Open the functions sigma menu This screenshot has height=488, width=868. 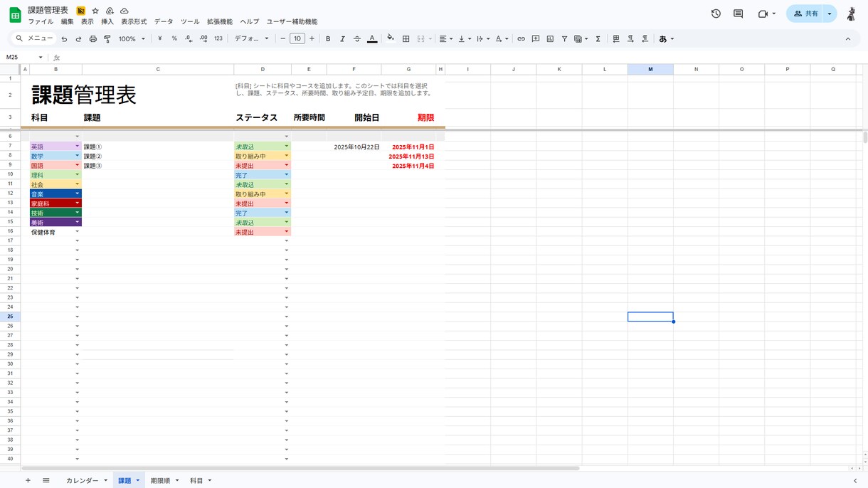pos(598,39)
